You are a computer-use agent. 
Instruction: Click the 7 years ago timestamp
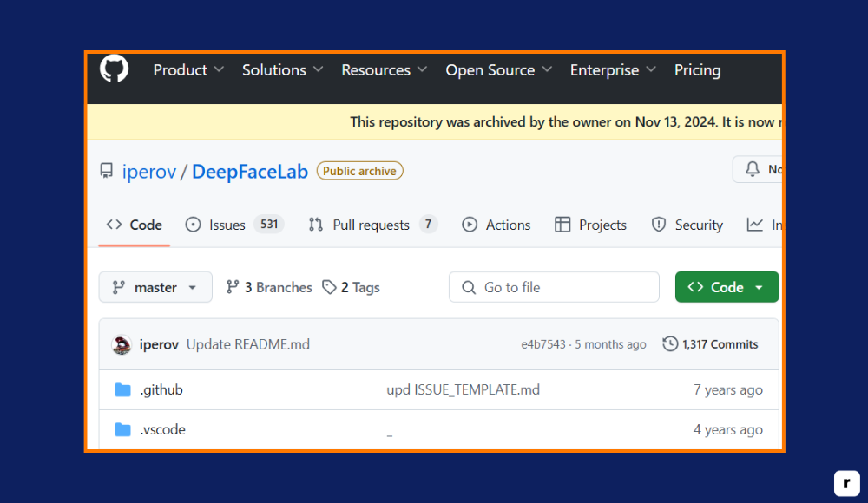pos(728,390)
